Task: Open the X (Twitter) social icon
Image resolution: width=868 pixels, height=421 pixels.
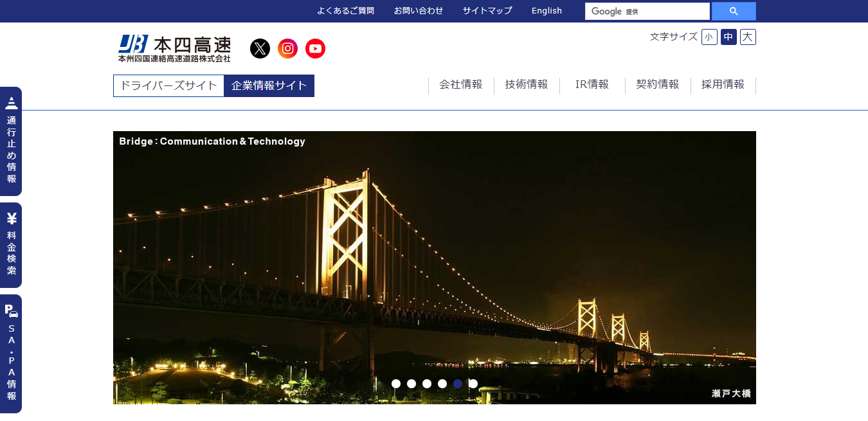Action: click(260, 48)
